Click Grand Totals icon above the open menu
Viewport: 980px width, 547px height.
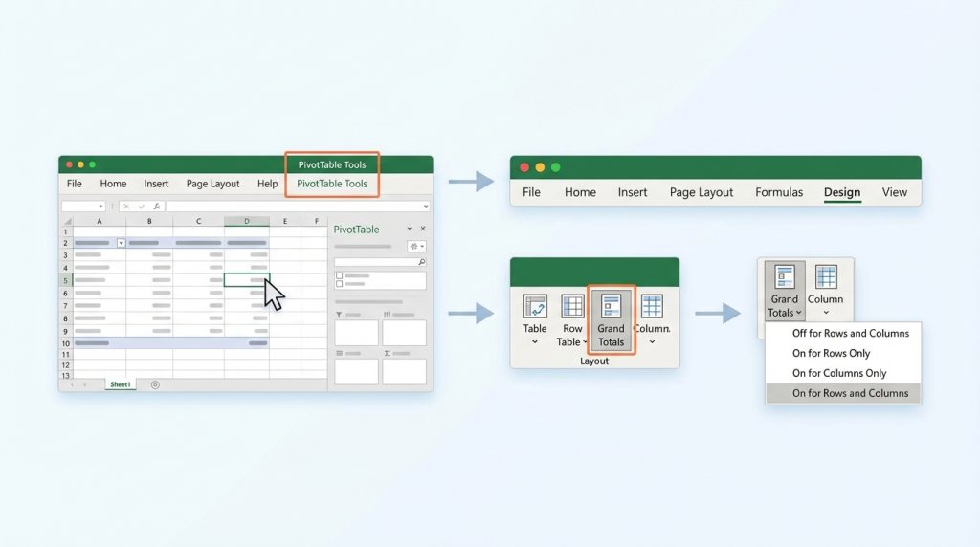click(785, 276)
